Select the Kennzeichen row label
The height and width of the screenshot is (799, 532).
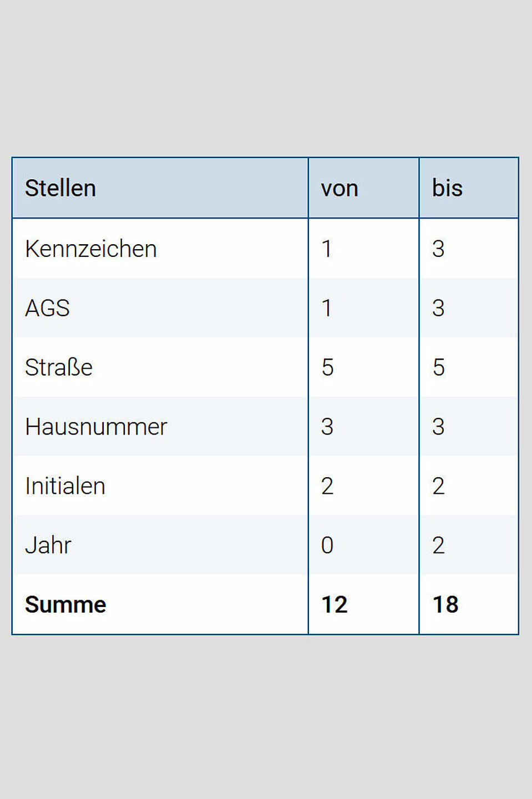click(x=91, y=249)
